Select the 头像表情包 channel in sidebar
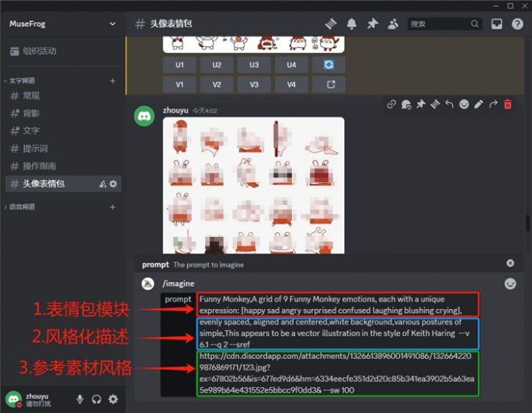Image resolution: width=532 pixels, height=413 pixels. (63, 184)
